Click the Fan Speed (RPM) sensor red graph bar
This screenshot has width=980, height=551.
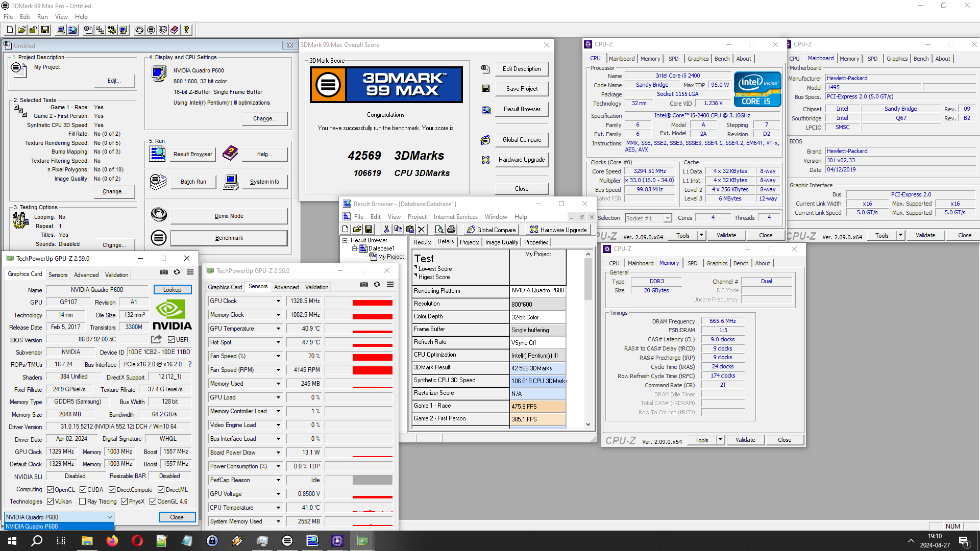tap(373, 370)
